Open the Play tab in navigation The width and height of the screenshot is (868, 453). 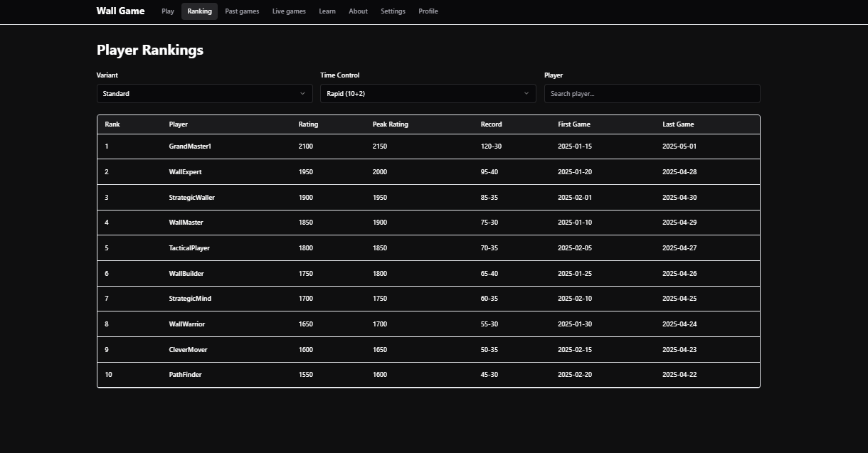tap(168, 11)
